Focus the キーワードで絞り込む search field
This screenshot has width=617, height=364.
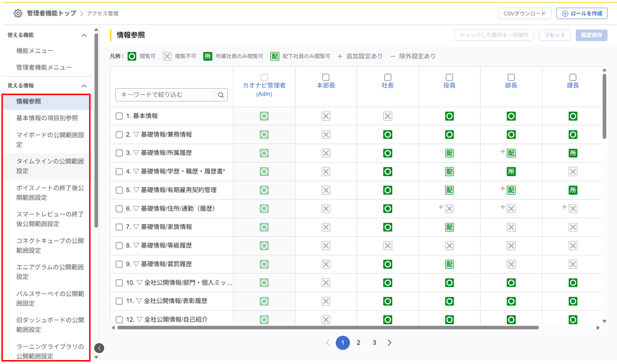click(x=165, y=95)
